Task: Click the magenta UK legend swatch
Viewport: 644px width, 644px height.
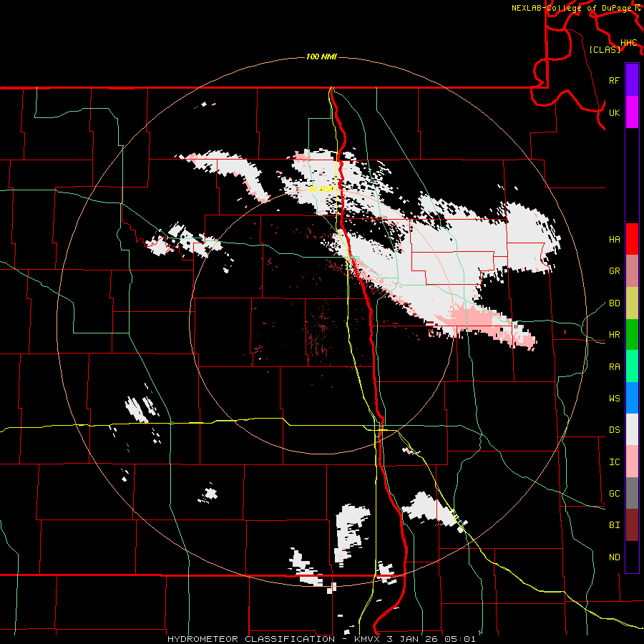Action: (632, 112)
